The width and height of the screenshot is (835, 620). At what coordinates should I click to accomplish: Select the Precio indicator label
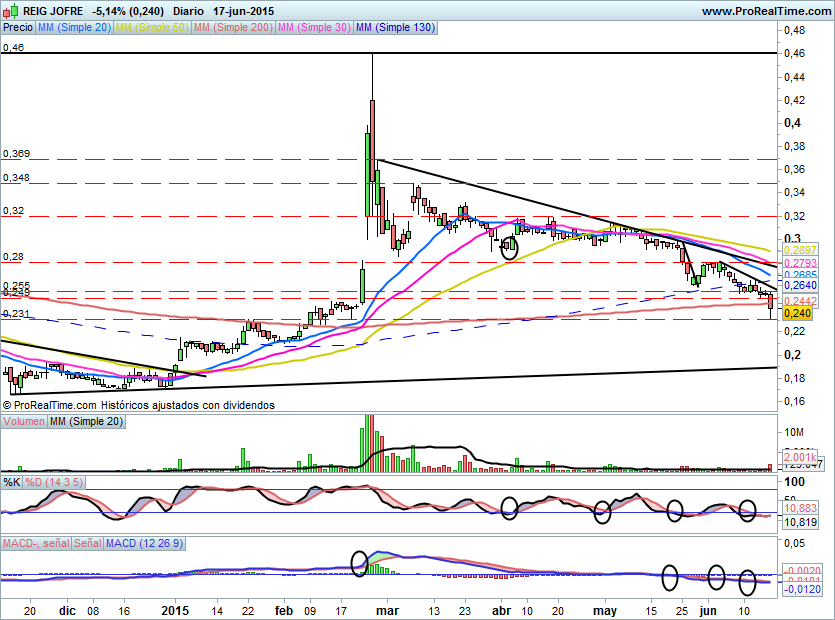[17, 28]
